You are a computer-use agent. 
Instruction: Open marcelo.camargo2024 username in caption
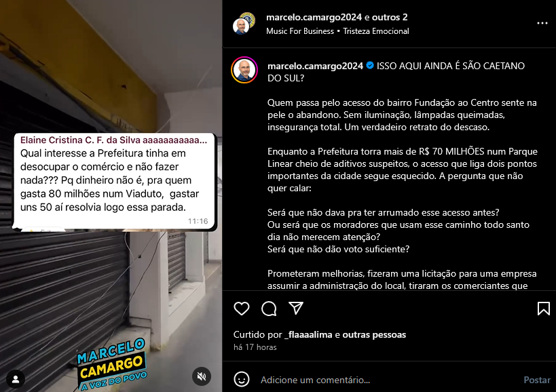point(315,66)
